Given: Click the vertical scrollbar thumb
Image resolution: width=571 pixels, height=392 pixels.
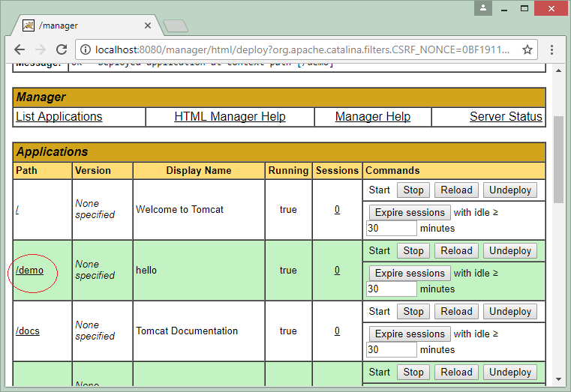Looking at the screenshot, I should (x=558, y=159).
